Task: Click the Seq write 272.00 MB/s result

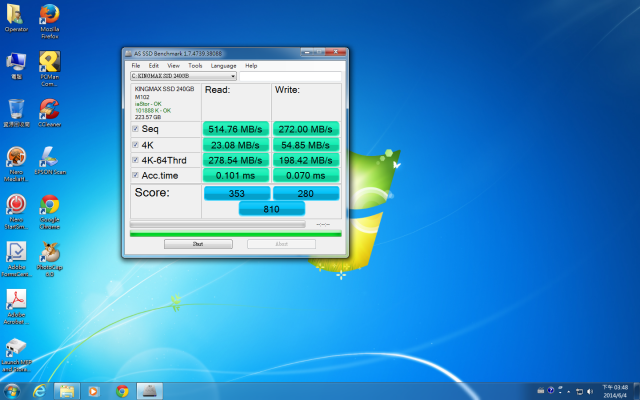Action: tap(306, 129)
